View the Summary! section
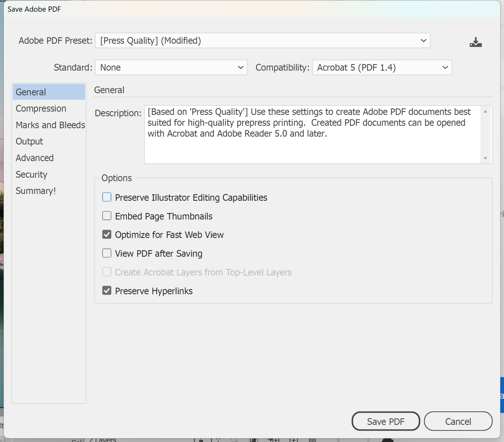The height and width of the screenshot is (442, 504). point(49,191)
